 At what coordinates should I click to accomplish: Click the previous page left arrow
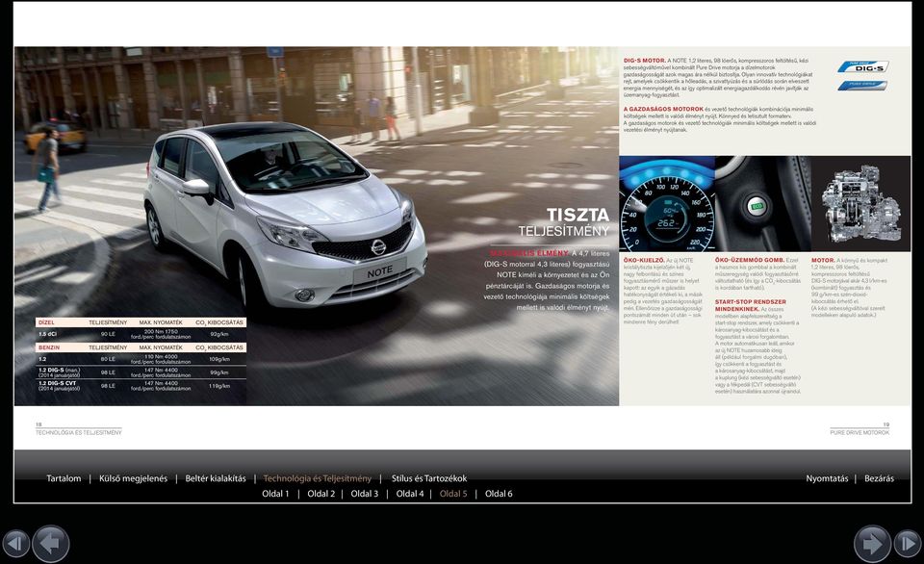tap(51, 544)
